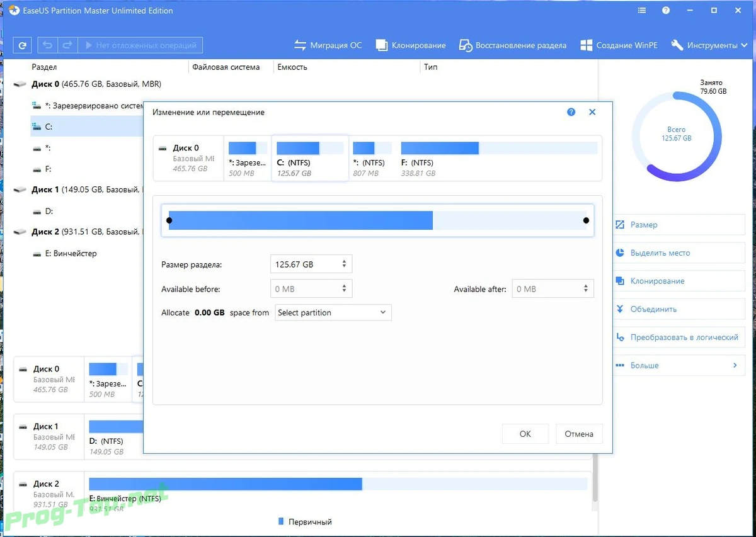The width and height of the screenshot is (756, 537).
Task: Expand the Инструменты dropdown menu
Action: click(709, 45)
